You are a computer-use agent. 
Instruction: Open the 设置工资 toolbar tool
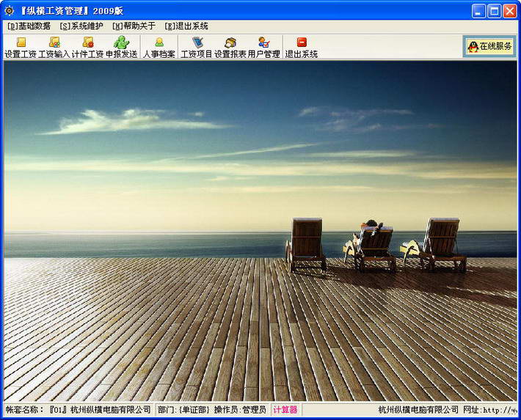(x=21, y=48)
